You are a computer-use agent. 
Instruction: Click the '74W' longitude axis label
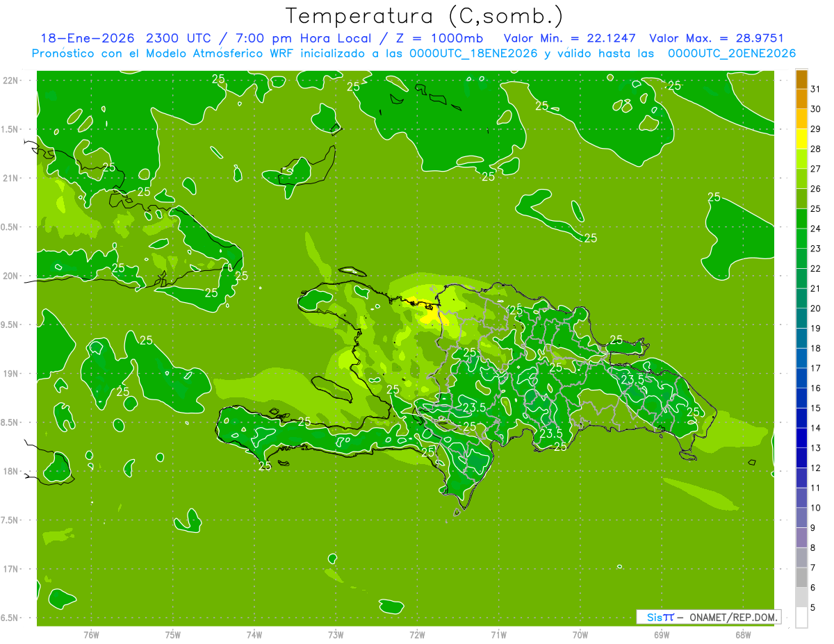click(254, 635)
